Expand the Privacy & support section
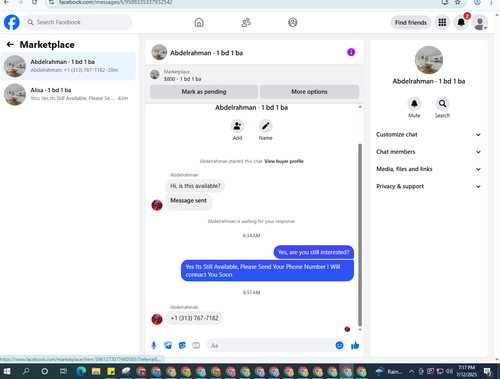500x379 pixels. (x=428, y=186)
